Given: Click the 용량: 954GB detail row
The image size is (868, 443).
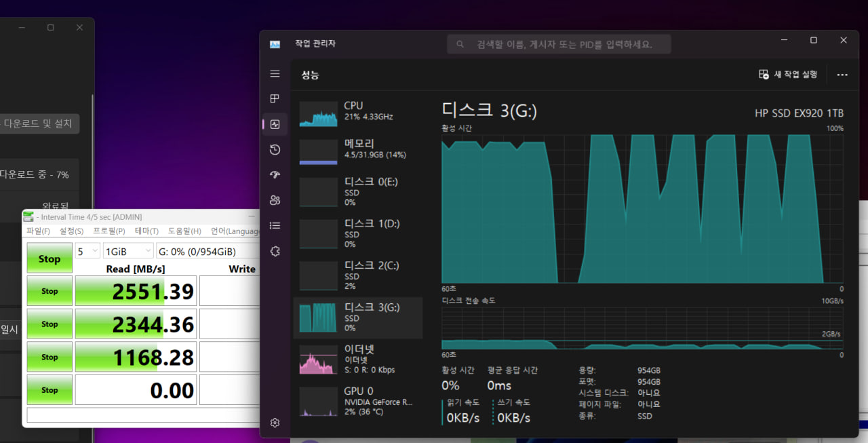Looking at the screenshot, I should click(x=619, y=370).
